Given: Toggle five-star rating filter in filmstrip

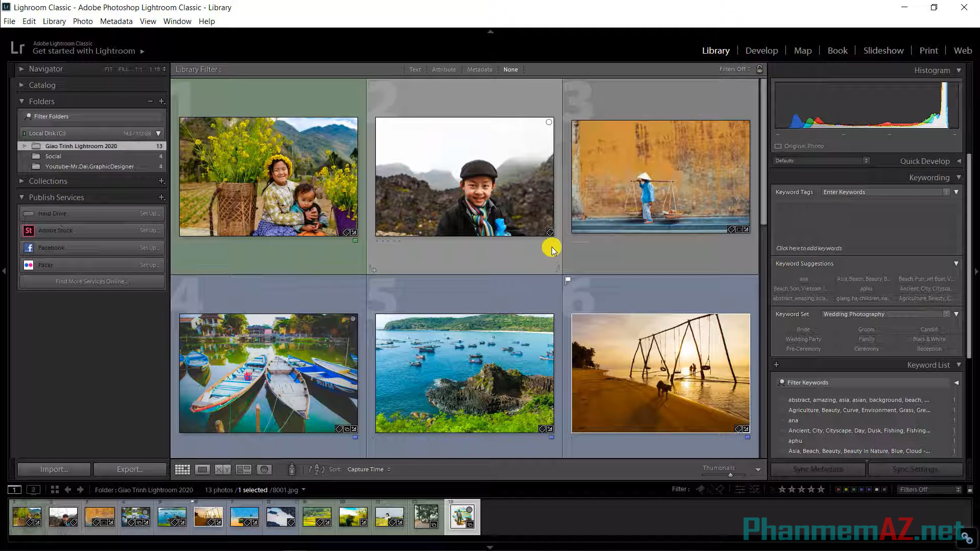Looking at the screenshot, I should point(821,489).
